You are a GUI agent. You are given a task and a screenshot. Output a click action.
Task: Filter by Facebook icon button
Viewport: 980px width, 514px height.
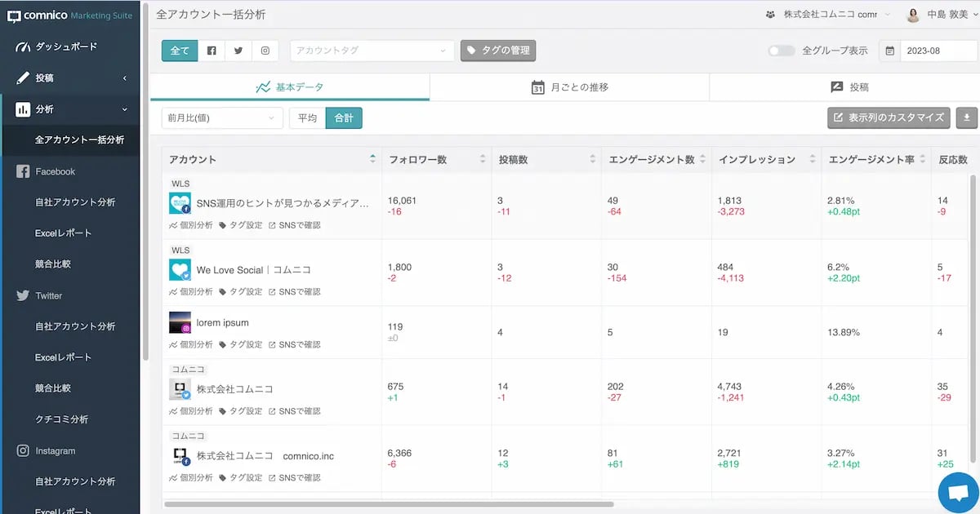point(212,51)
